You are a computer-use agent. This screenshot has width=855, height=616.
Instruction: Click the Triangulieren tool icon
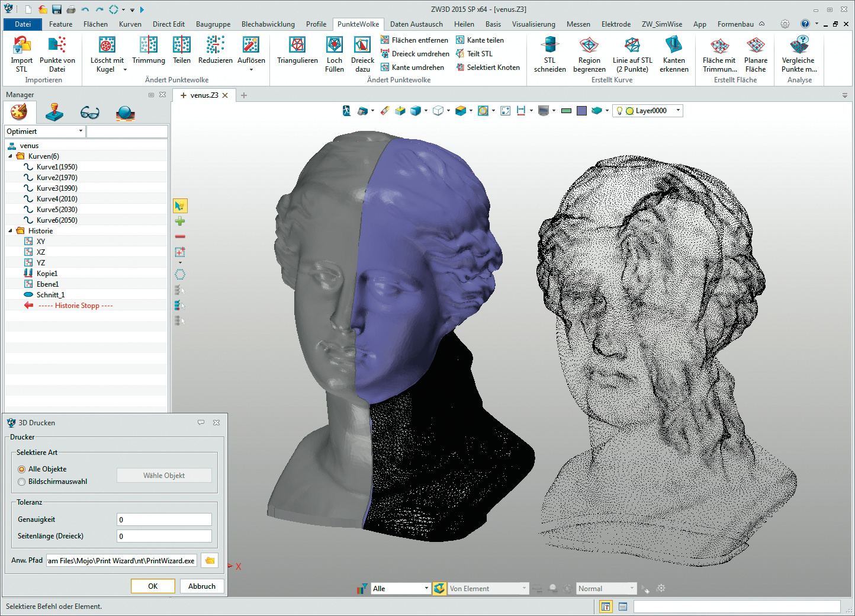pos(297,45)
